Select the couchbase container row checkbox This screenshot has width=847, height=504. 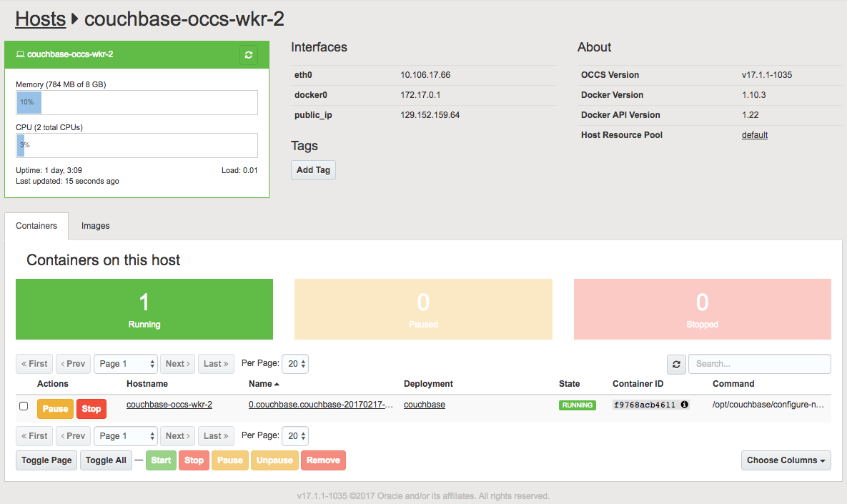[x=24, y=406]
